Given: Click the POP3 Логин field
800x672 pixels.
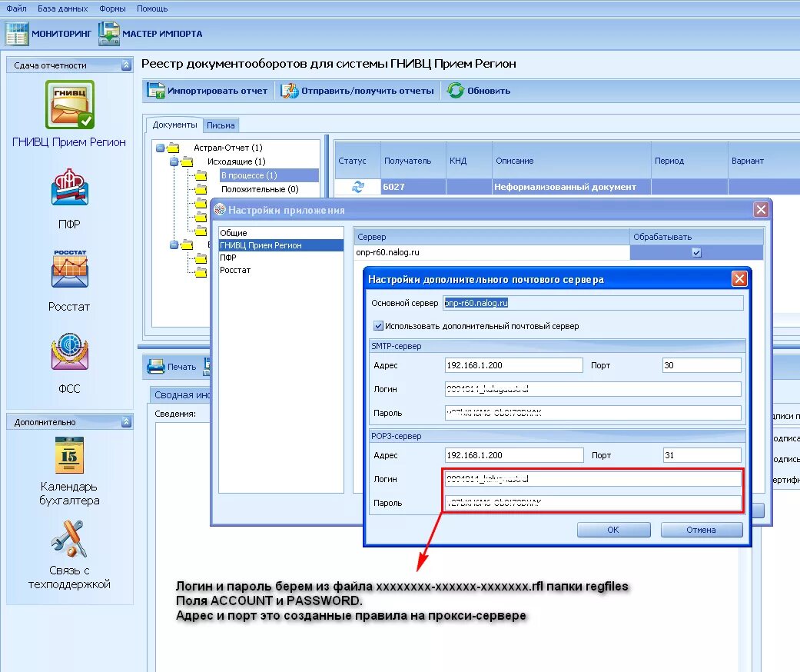Looking at the screenshot, I should [593, 479].
